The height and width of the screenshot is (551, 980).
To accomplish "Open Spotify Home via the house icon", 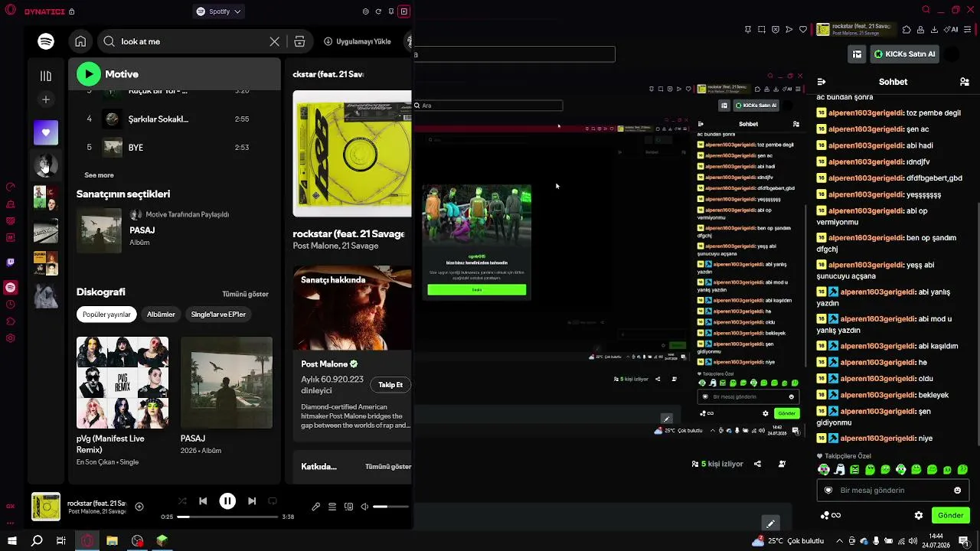I will point(80,41).
